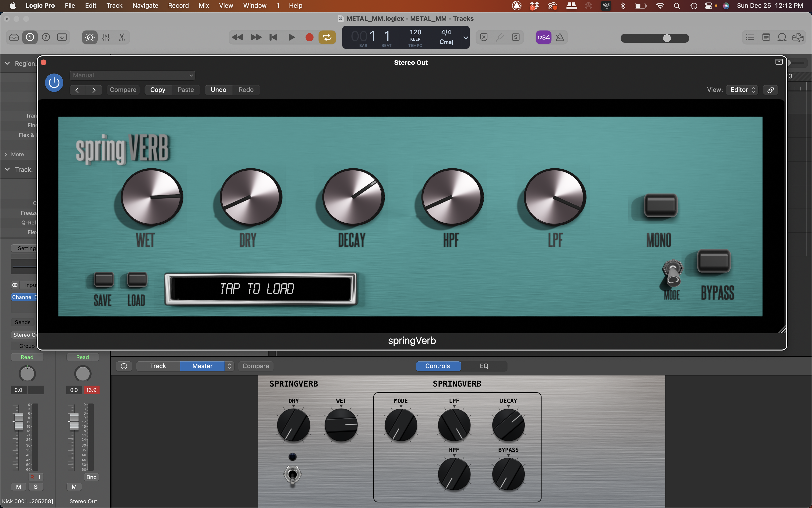Viewport: 812px width, 508px height.
Task: Collapse the Region inspector section
Action: (7, 63)
